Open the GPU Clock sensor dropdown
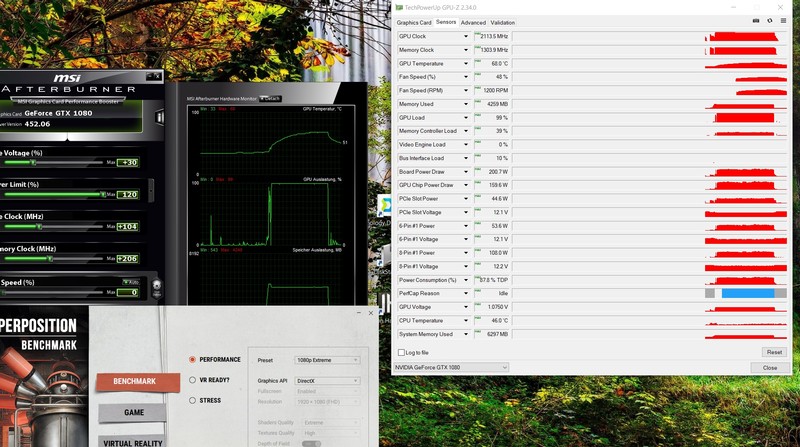This screenshot has width=800, height=447. [x=465, y=37]
